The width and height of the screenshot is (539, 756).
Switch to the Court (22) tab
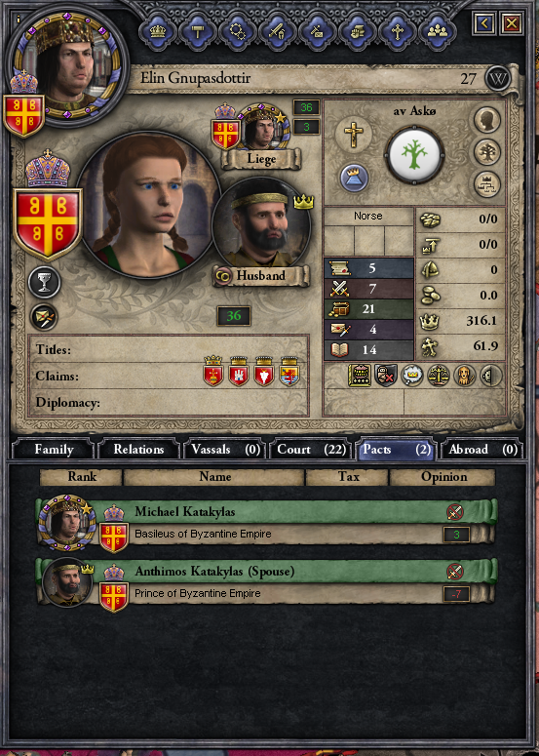click(x=311, y=450)
